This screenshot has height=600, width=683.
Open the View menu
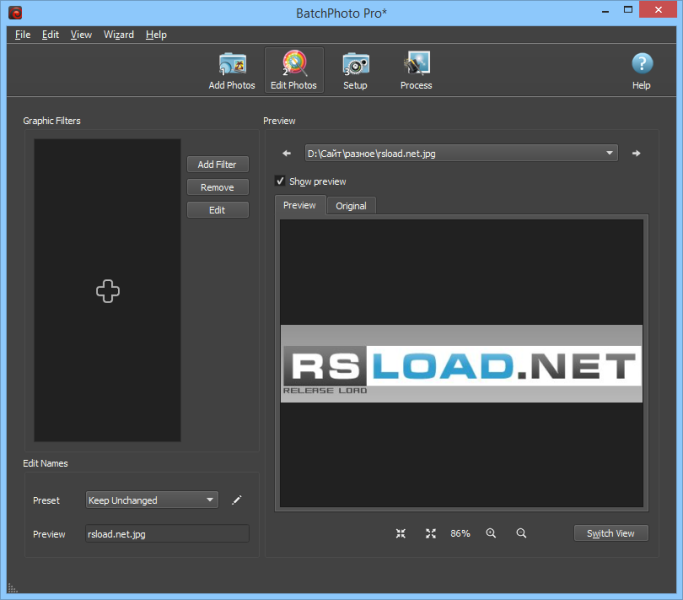tap(81, 34)
